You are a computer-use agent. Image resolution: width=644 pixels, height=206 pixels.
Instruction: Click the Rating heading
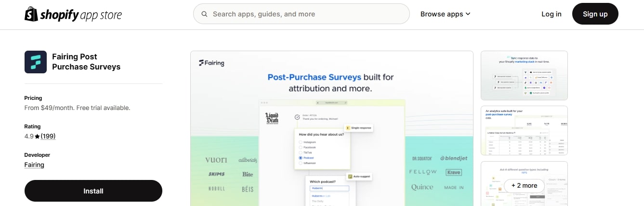coord(32,126)
